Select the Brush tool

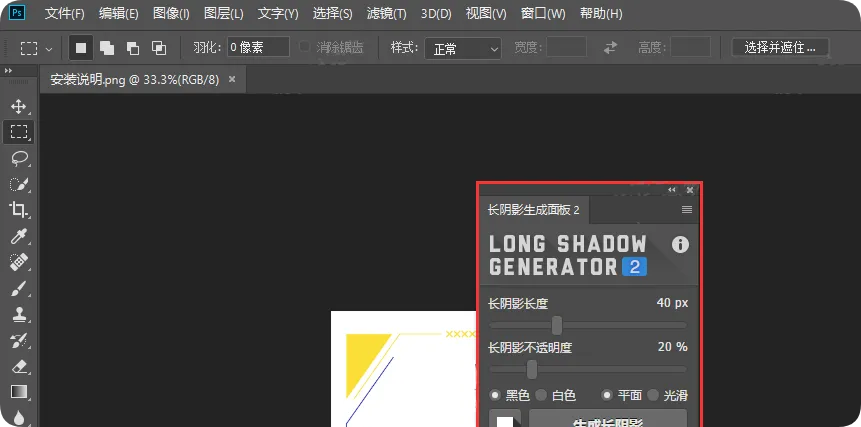click(19, 288)
